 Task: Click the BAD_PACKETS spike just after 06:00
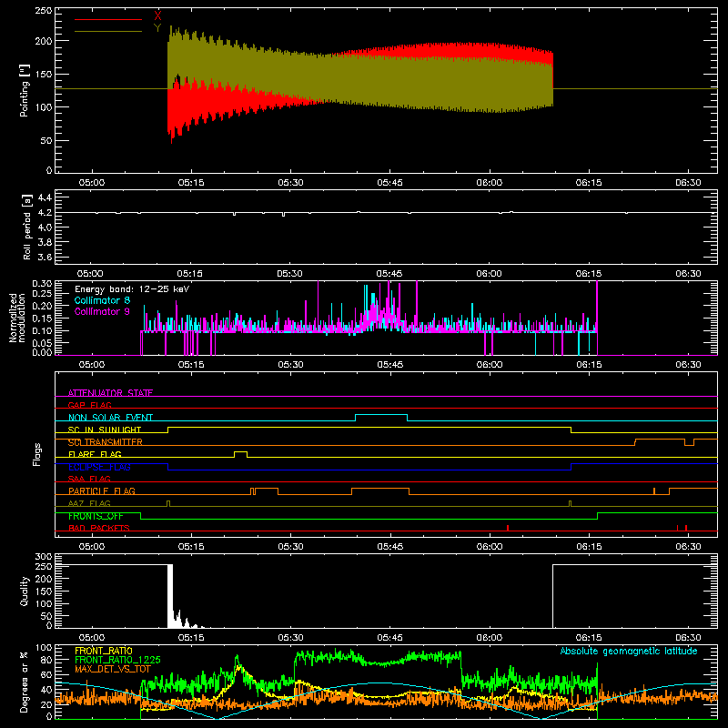[508, 528]
